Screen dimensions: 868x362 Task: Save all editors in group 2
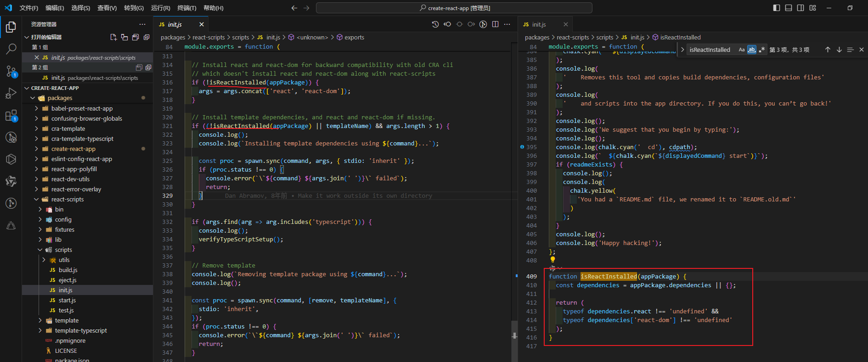(139, 67)
